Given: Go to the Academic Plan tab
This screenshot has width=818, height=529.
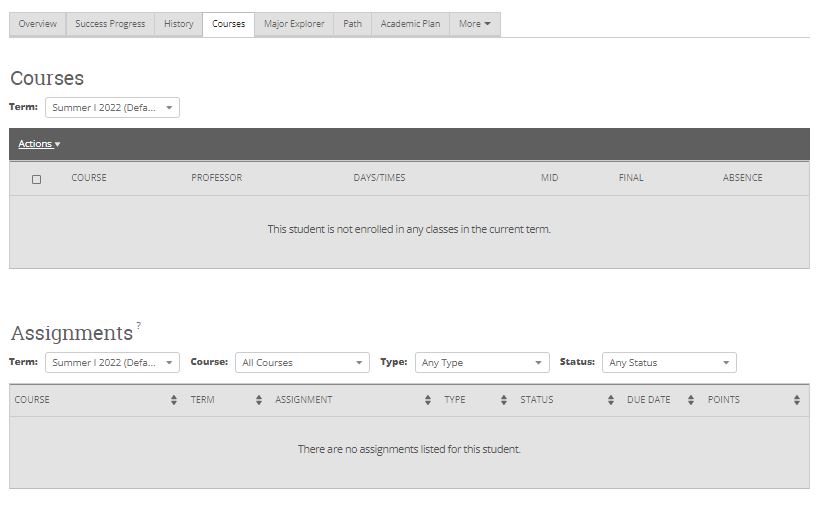Looking at the screenshot, I should pos(410,24).
